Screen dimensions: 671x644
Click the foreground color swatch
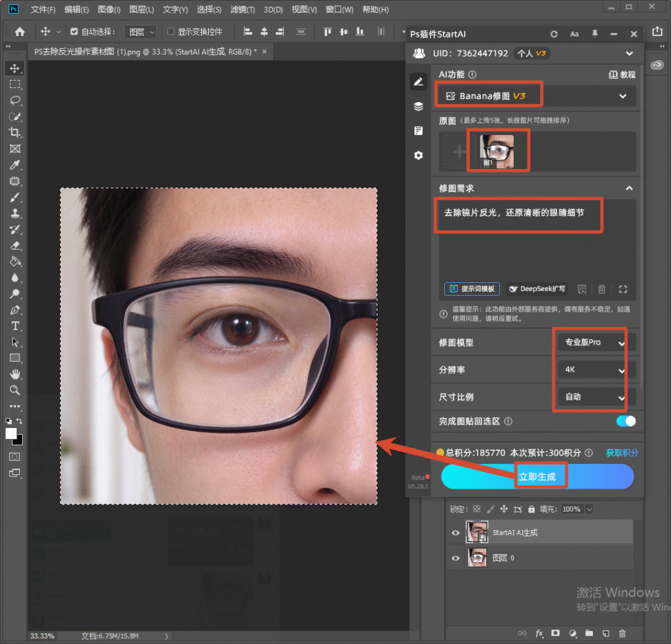click(x=10, y=433)
